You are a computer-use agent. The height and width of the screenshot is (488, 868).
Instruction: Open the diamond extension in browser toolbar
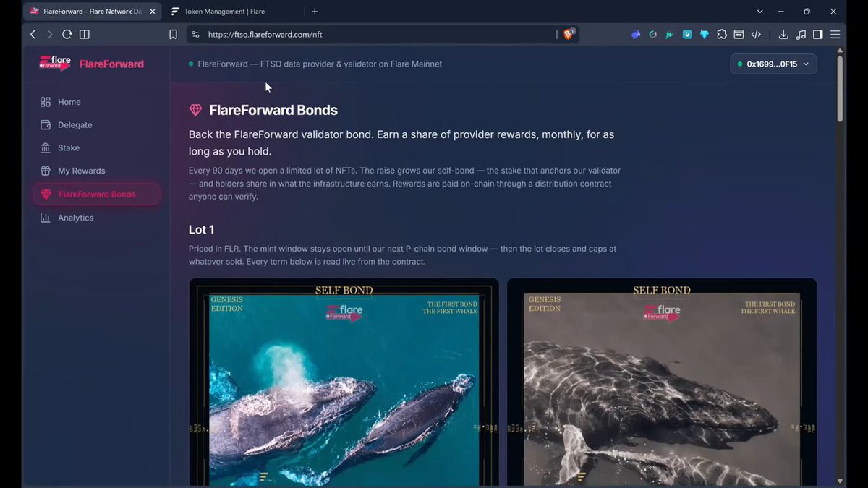705,34
